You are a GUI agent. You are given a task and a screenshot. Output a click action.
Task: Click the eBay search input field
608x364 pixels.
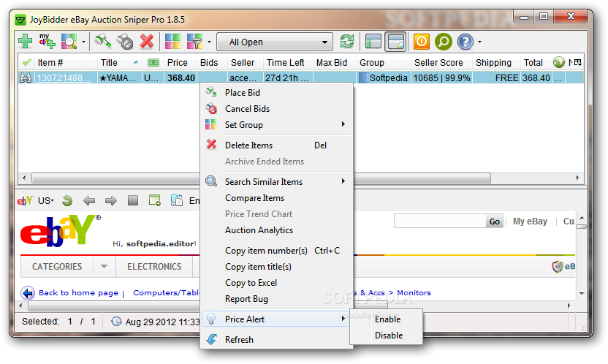coord(440,221)
